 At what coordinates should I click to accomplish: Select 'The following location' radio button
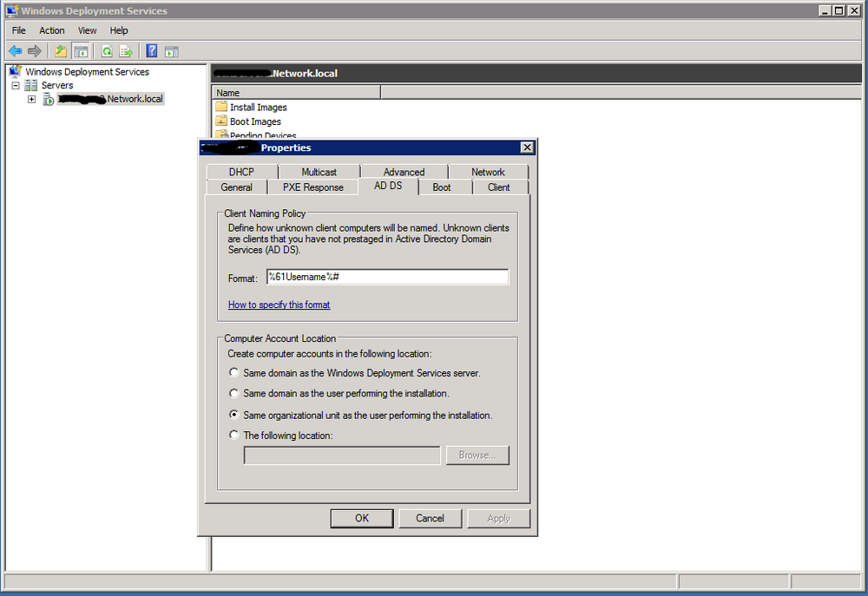(234, 435)
